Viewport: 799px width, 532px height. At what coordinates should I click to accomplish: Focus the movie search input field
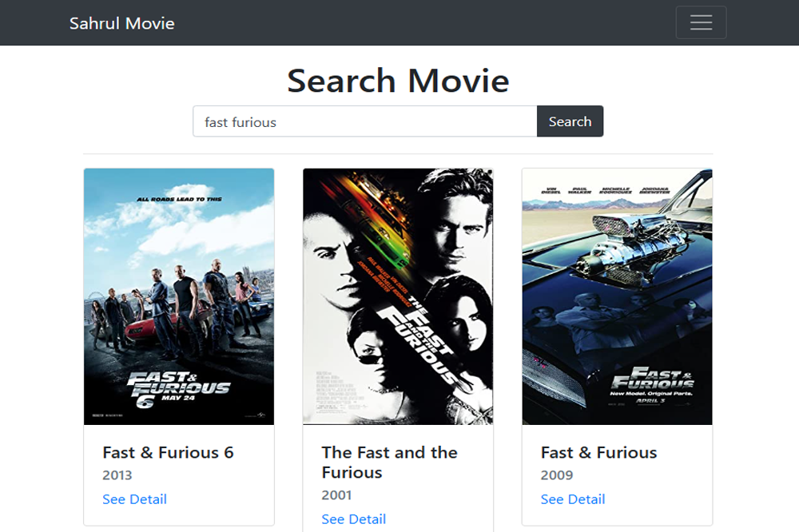[364, 121]
